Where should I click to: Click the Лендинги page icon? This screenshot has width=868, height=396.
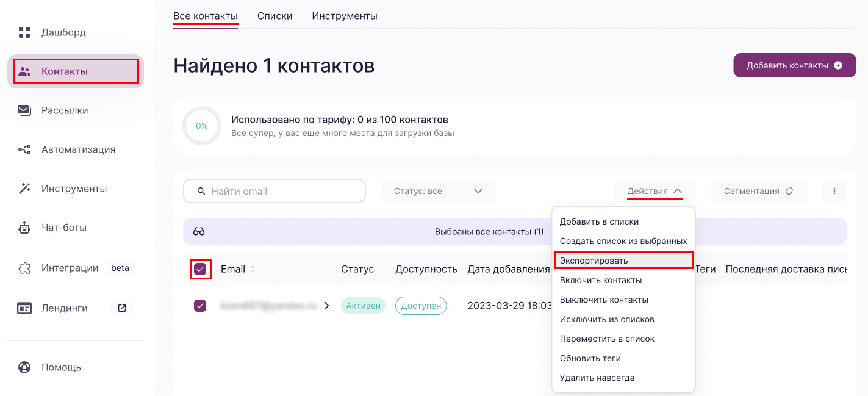[24, 308]
